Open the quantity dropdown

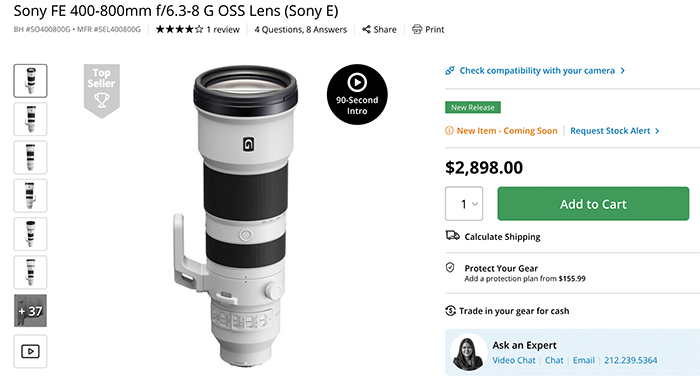[464, 204]
